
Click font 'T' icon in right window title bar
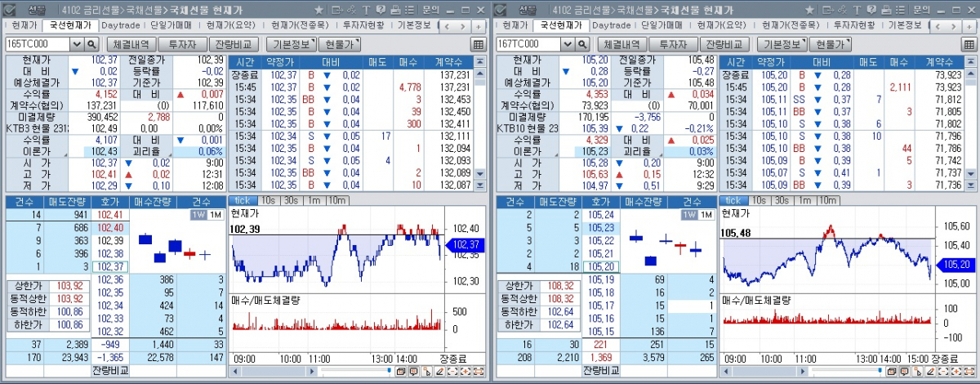pyautogui.click(x=856, y=10)
